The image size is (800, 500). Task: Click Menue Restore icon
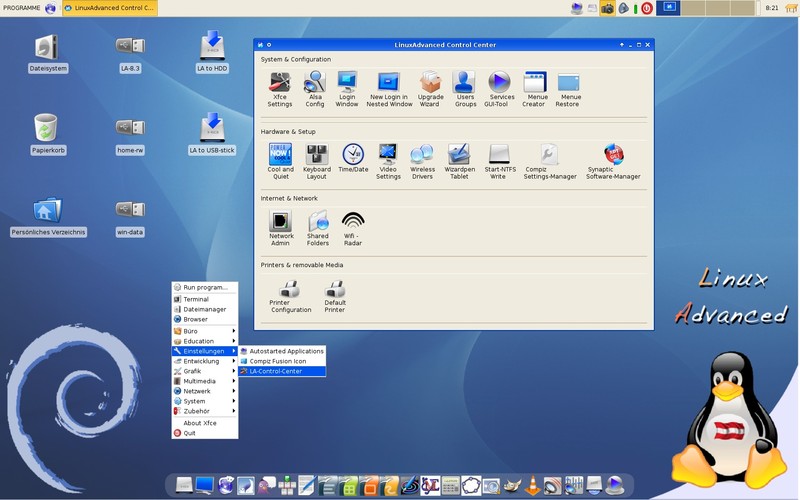point(568,89)
